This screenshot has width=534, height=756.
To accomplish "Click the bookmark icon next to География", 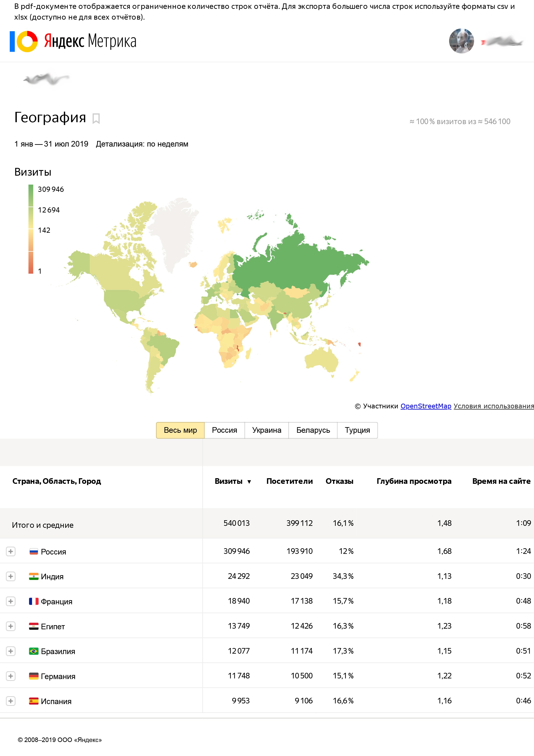I will pyautogui.click(x=96, y=118).
